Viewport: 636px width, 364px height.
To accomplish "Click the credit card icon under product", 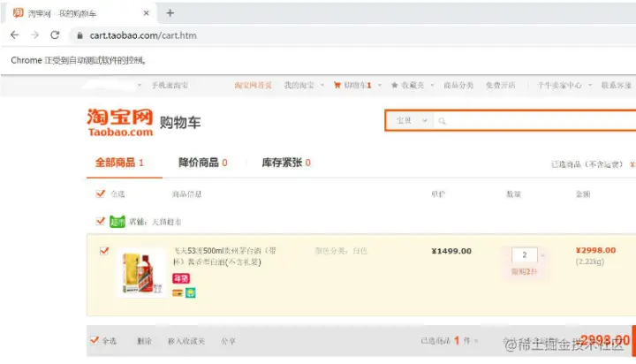I will tap(178, 292).
